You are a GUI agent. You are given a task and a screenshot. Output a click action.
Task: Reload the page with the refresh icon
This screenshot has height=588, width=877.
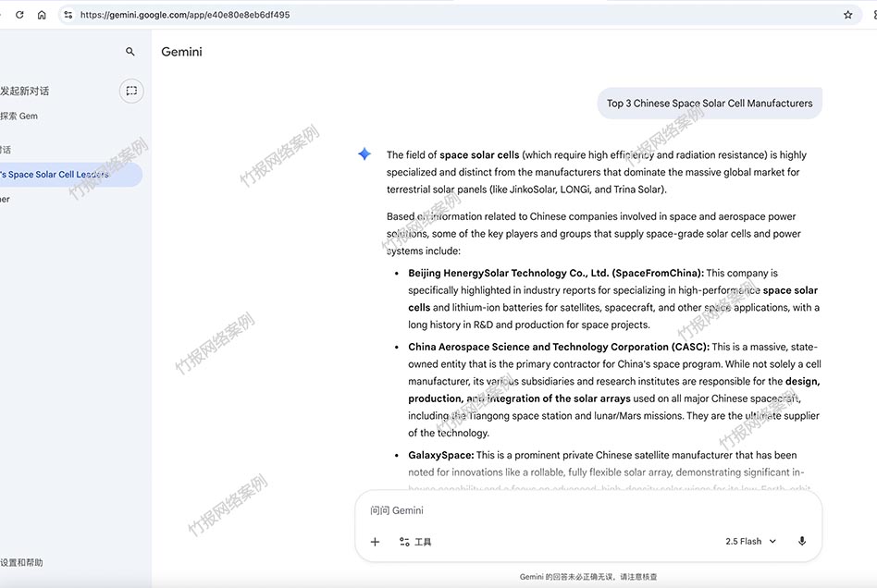19,15
